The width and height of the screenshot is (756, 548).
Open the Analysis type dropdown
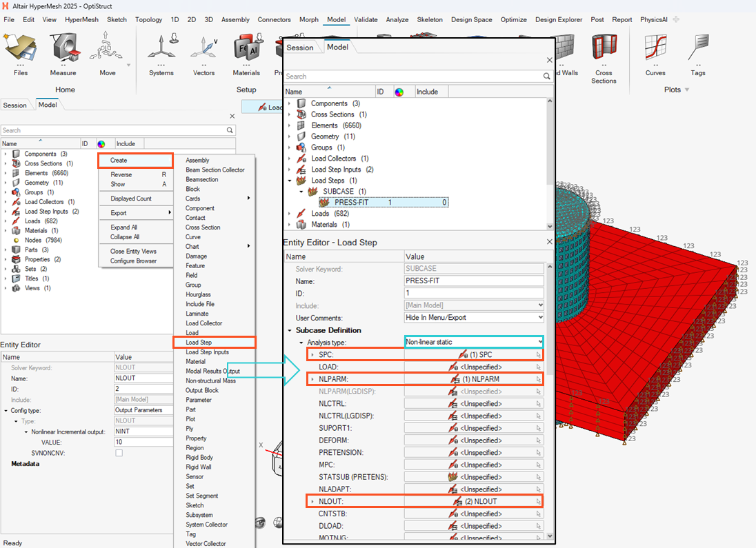pos(540,342)
